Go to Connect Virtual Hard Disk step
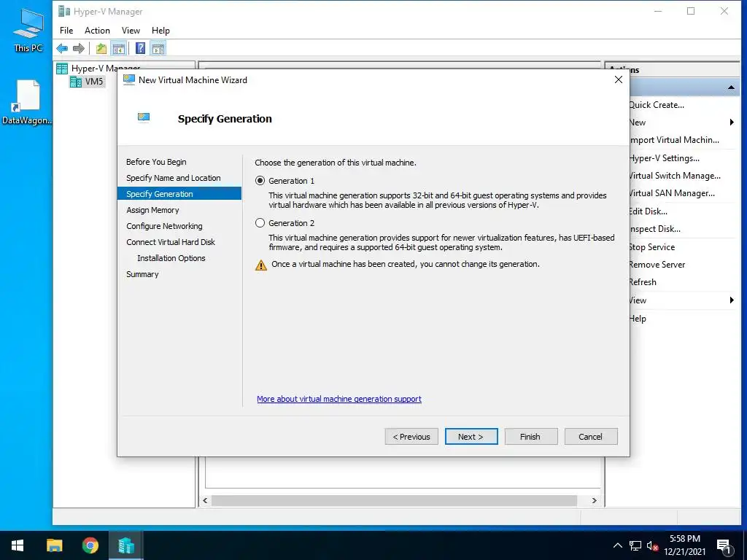Viewport: 747px width, 560px height. click(x=171, y=242)
